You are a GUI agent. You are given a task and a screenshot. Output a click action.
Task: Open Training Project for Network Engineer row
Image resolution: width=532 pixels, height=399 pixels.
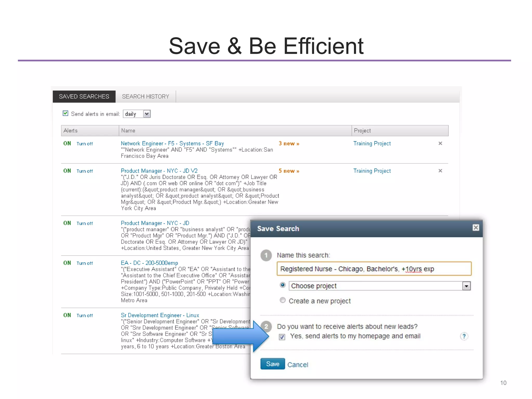[x=372, y=143]
